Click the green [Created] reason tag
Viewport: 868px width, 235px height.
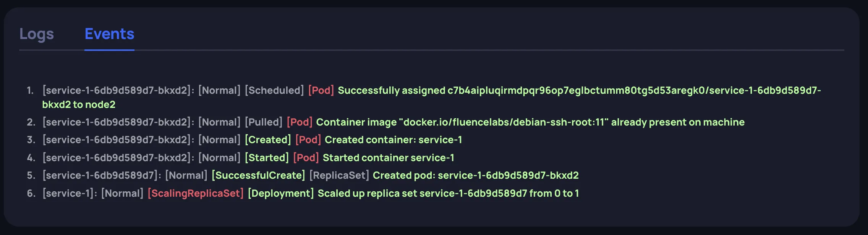(x=268, y=140)
